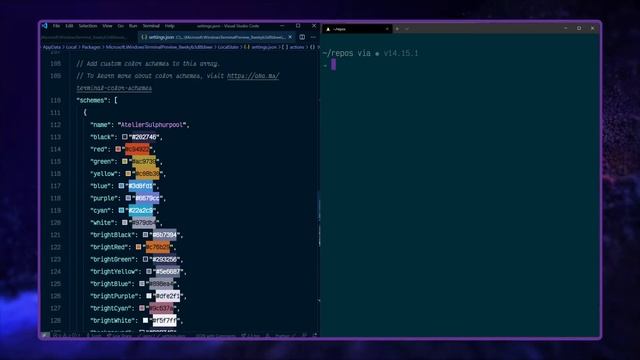Click the terminal prompt cursor block

pos(333,64)
